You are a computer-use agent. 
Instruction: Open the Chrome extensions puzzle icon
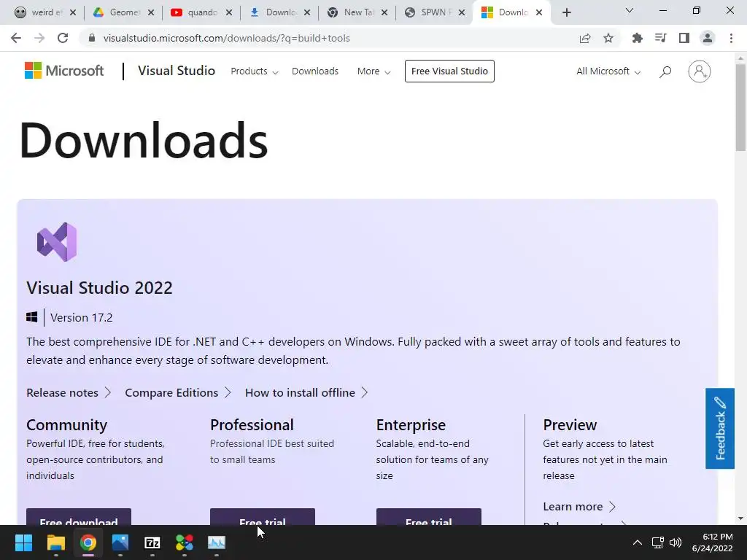638,38
